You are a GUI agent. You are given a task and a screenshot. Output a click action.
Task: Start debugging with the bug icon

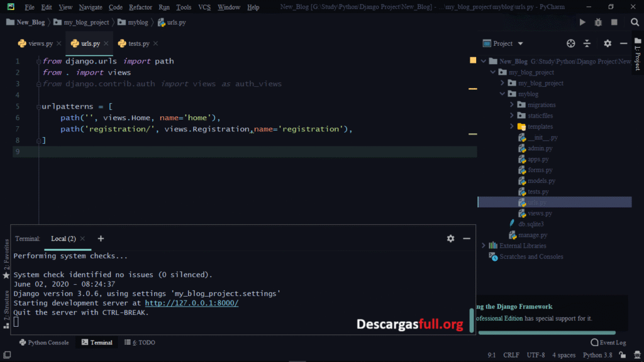598,22
